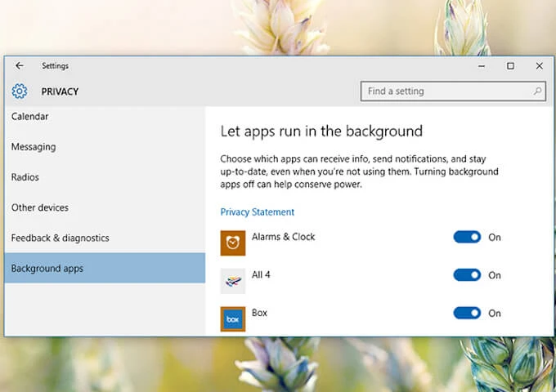Go to Other devices section

click(105, 207)
